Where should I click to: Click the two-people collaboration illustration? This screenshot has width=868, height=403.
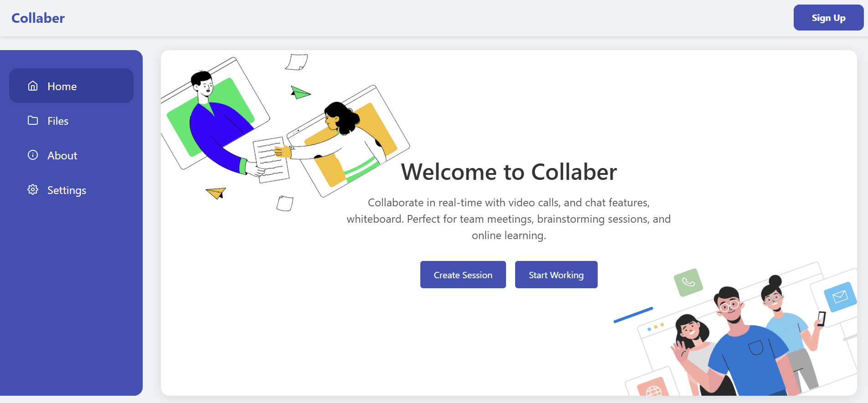(287, 132)
